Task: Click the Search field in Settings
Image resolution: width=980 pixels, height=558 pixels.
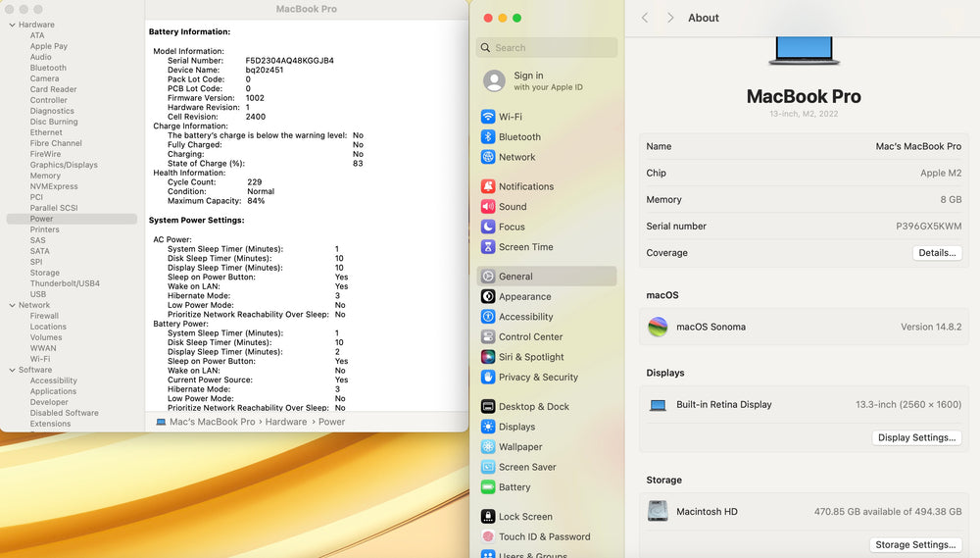Action: [547, 47]
